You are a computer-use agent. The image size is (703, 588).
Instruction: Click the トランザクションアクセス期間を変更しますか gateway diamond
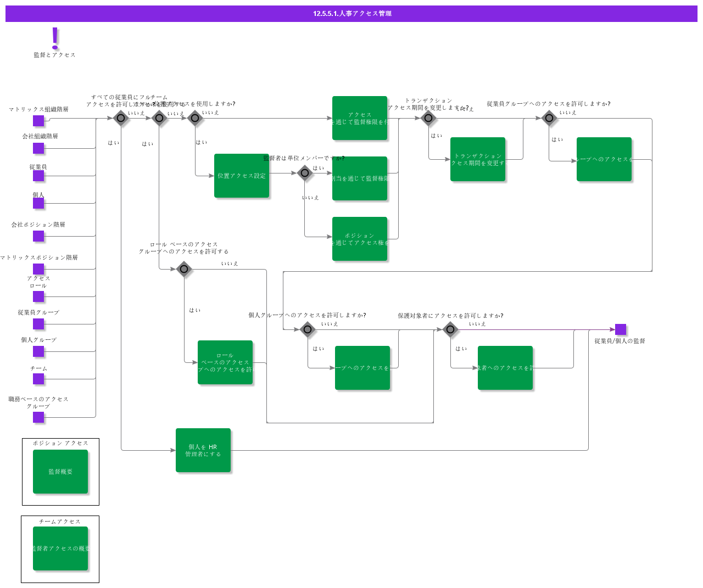[x=428, y=118]
